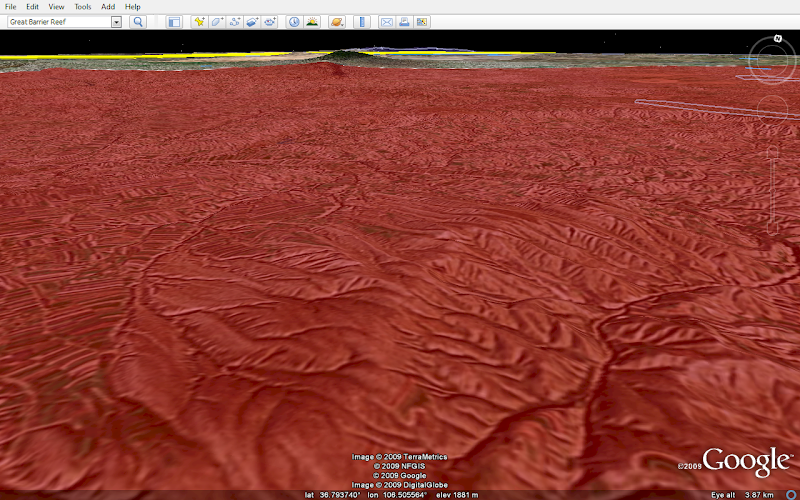Image resolution: width=800 pixels, height=500 pixels.
Task: Toggle sunlight across the landscape
Action: click(312, 22)
